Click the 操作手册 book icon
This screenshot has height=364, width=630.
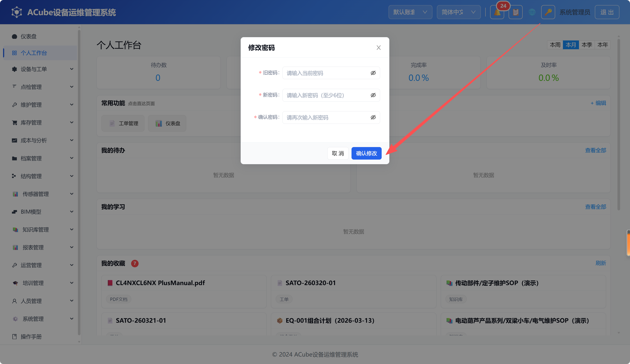[x=15, y=337]
